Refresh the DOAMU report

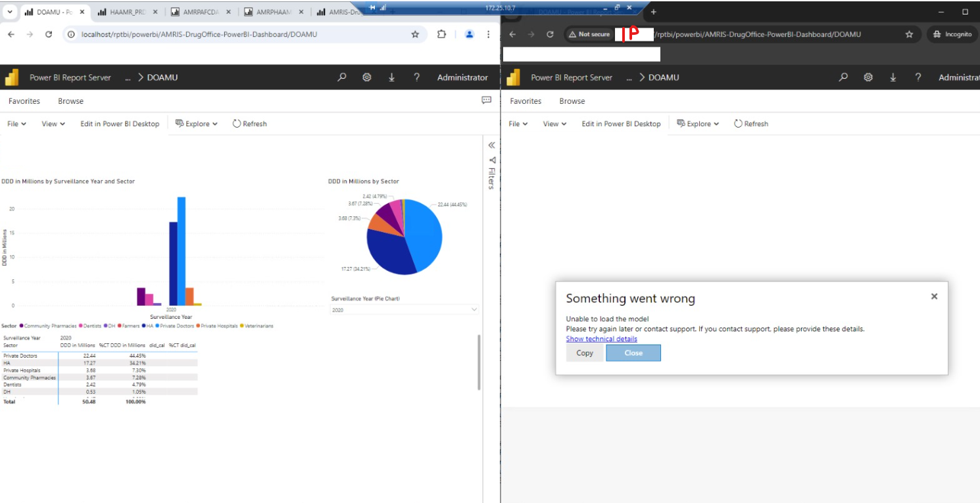[249, 124]
